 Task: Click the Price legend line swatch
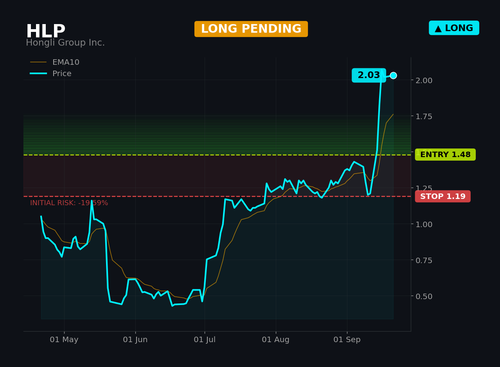pos(38,73)
